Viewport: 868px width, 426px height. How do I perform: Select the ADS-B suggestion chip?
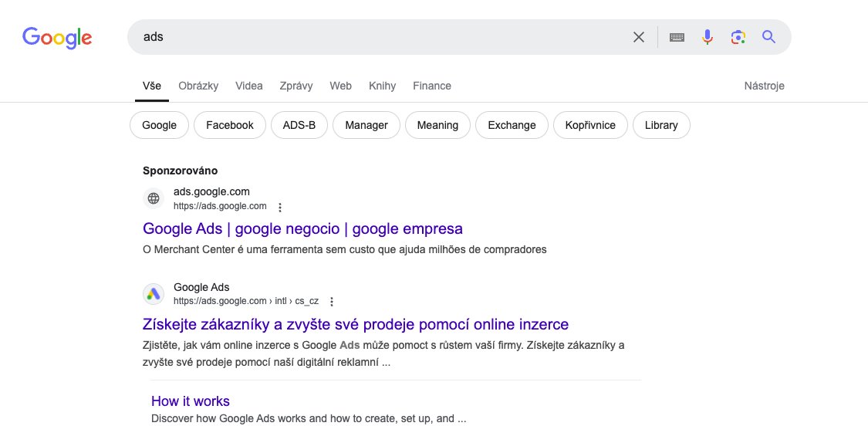(x=299, y=125)
